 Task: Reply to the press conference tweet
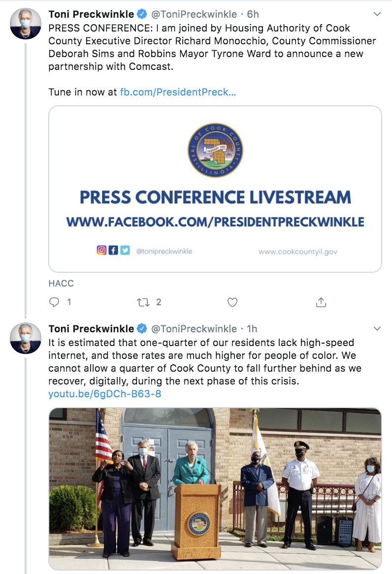(x=55, y=302)
